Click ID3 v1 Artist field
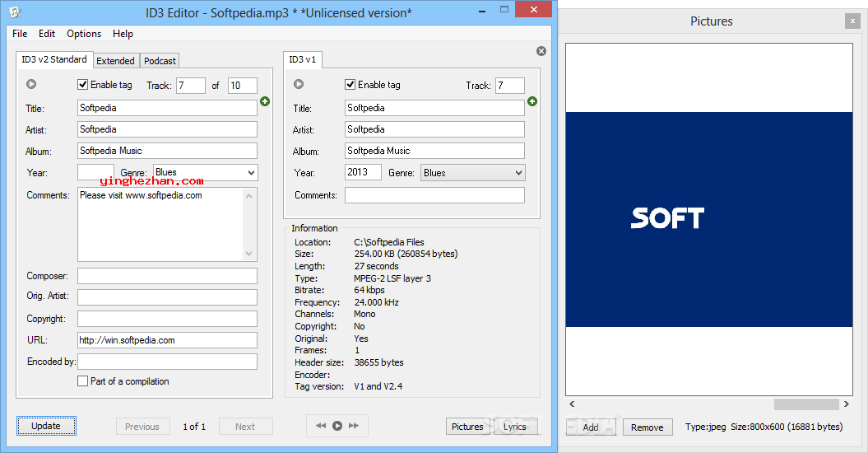The width and height of the screenshot is (868, 453). coord(434,129)
